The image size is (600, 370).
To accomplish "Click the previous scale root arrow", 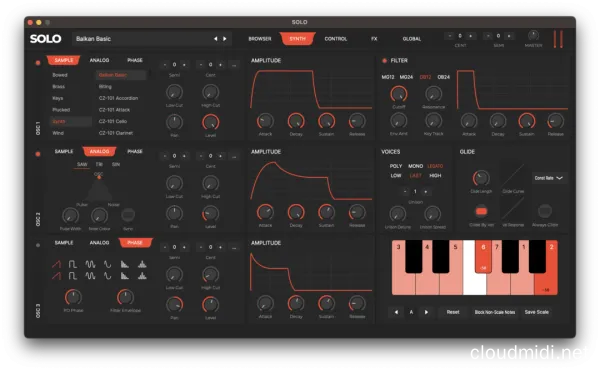I will pos(396,312).
